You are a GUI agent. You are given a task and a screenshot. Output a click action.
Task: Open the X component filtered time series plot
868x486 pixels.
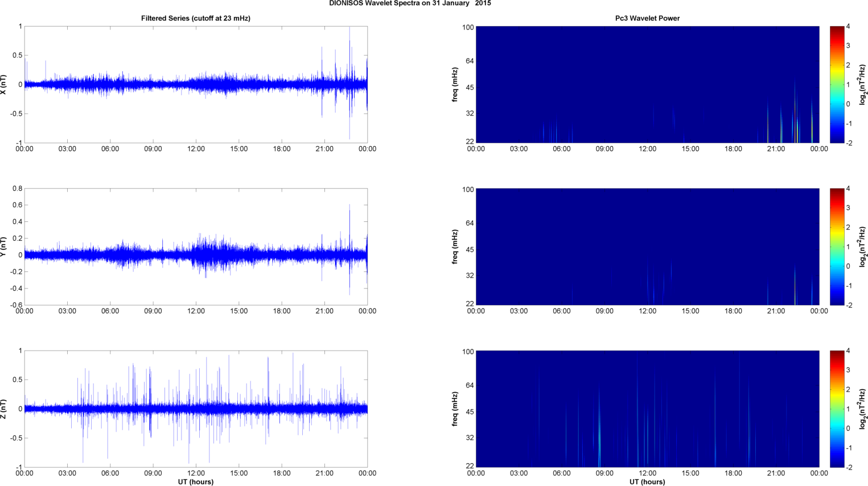coord(196,84)
